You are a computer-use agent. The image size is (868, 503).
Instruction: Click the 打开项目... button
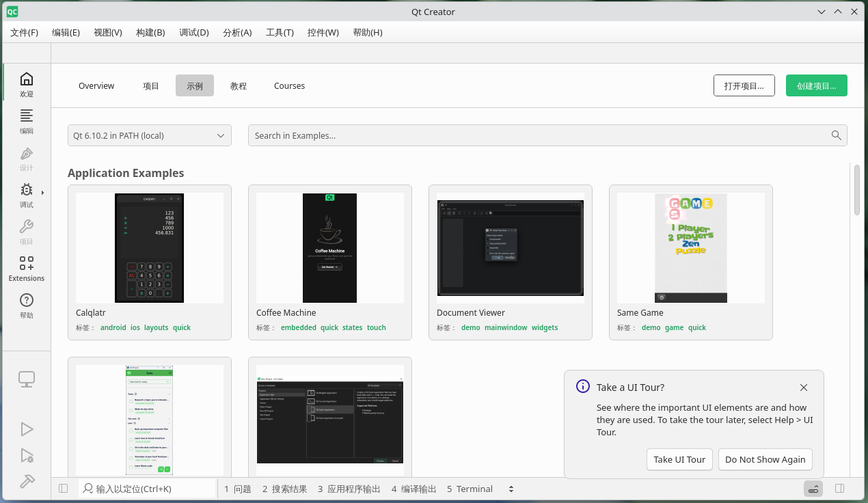744,85
